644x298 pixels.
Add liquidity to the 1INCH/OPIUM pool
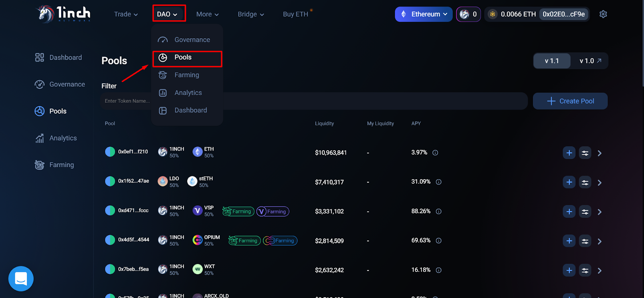(569, 241)
